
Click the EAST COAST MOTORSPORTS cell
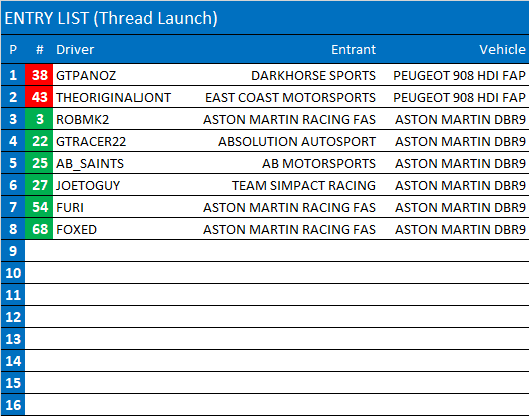click(290, 97)
